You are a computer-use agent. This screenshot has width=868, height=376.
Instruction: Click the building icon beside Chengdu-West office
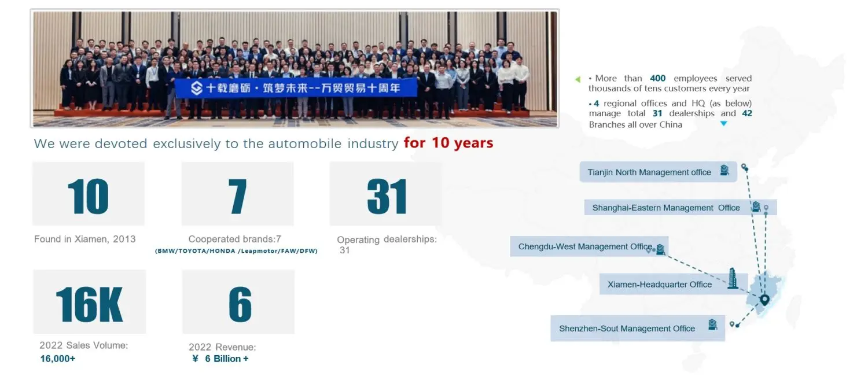[660, 249]
